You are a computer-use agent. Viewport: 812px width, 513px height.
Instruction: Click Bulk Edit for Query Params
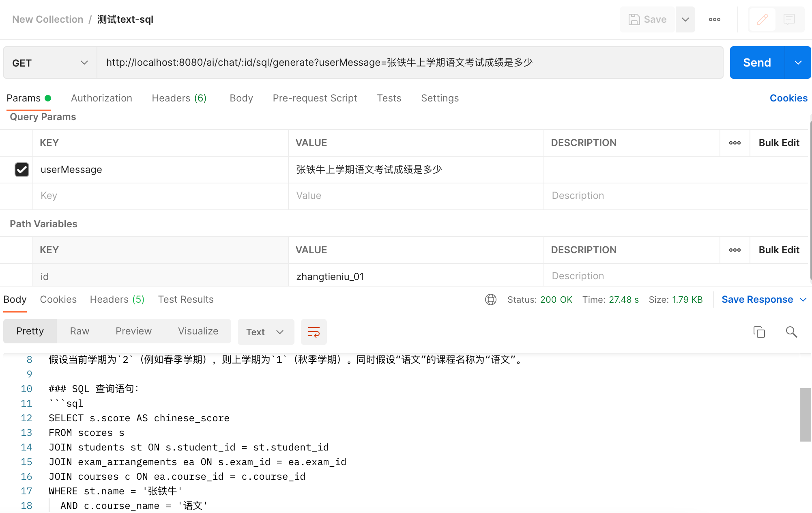778,143
